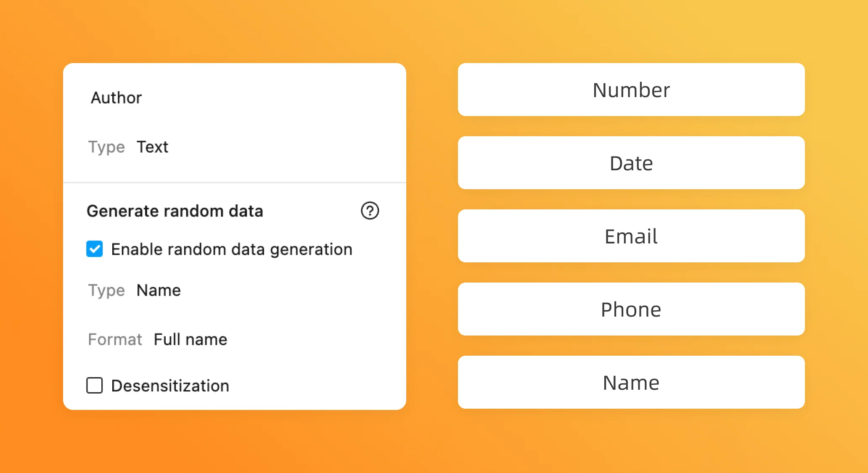Choose the Name option in right list
This screenshot has height=473, width=868.
(x=631, y=383)
